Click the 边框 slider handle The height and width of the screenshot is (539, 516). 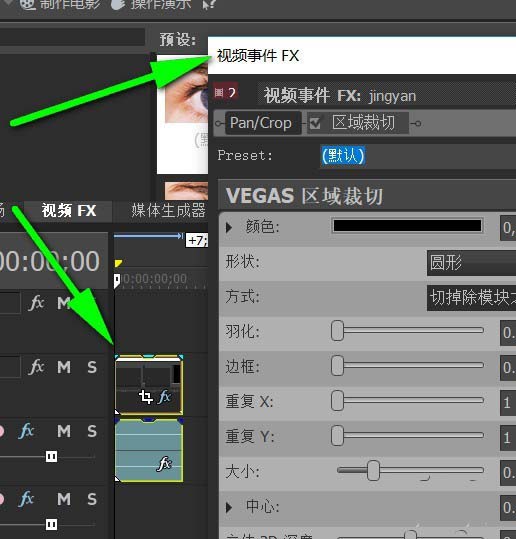[337, 365]
